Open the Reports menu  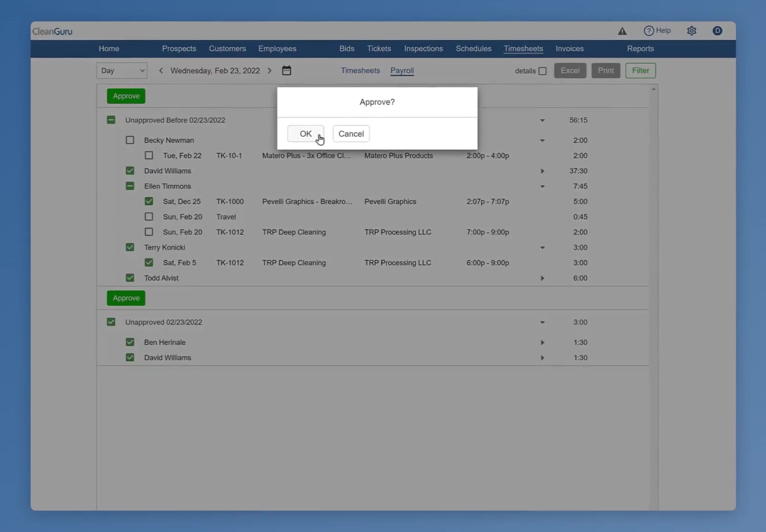641,48
